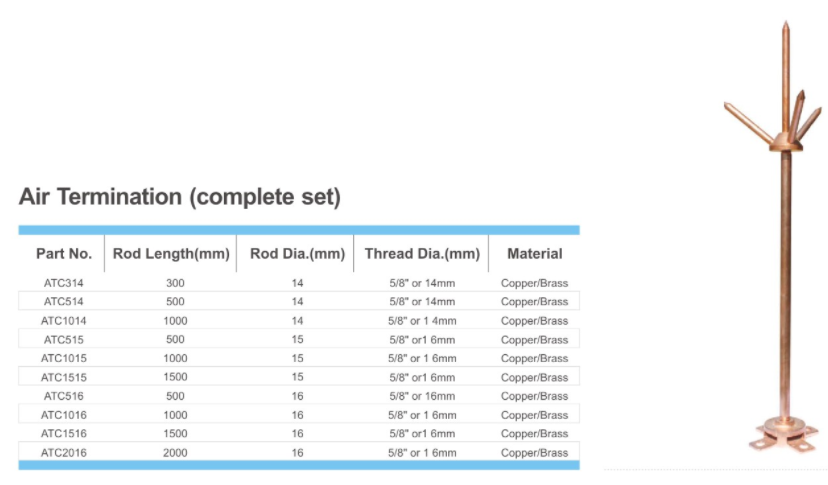828x485 pixels.
Task: Select the Part No. column header
Action: (x=64, y=254)
